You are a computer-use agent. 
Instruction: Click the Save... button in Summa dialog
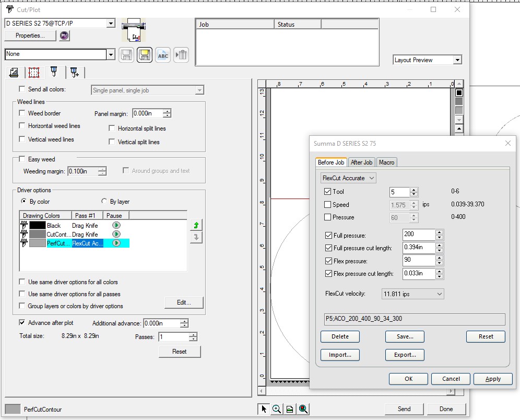405,336
